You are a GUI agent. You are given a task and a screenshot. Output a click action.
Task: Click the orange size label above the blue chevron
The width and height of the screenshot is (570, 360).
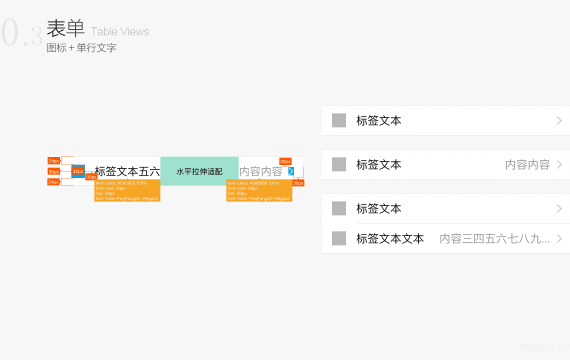285,161
